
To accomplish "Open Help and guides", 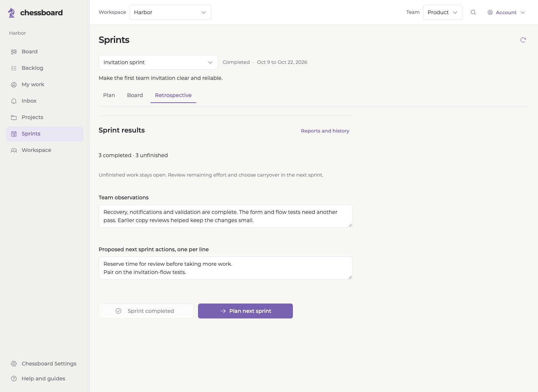I will [44, 379].
